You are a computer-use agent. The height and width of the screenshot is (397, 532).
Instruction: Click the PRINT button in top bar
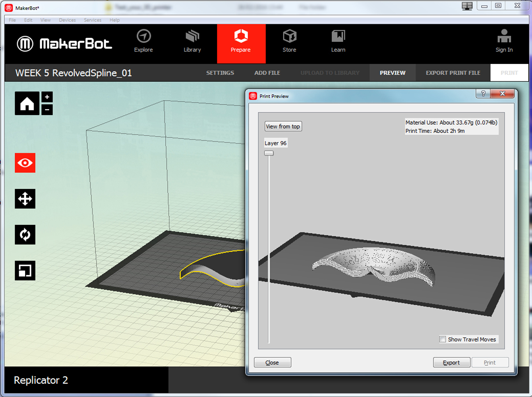[509, 73]
